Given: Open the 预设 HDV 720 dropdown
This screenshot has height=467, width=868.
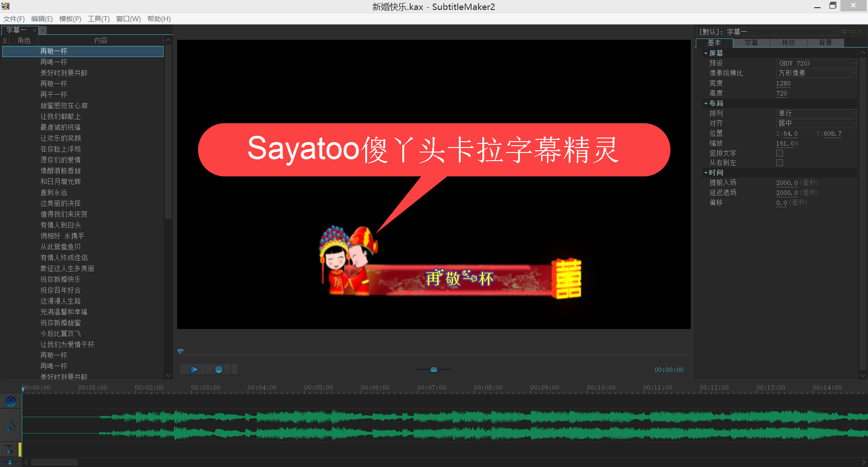Looking at the screenshot, I should pyautogui.click(x=816, y=63).
